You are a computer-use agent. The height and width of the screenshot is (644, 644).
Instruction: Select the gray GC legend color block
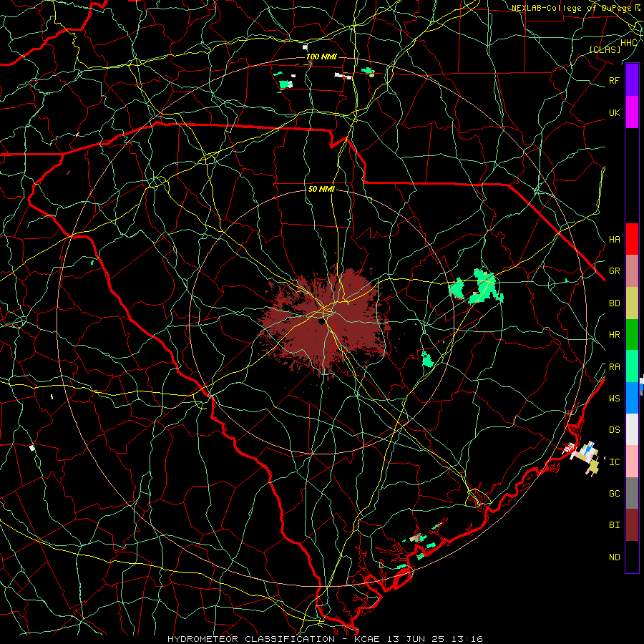coord(632,493)
